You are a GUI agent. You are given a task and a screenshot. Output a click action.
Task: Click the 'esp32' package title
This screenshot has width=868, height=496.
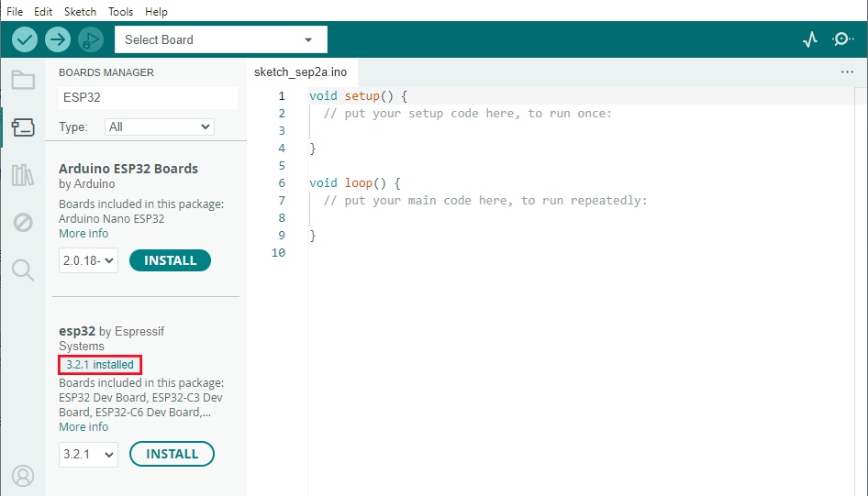pyautogui.click(x=77, y=331)
